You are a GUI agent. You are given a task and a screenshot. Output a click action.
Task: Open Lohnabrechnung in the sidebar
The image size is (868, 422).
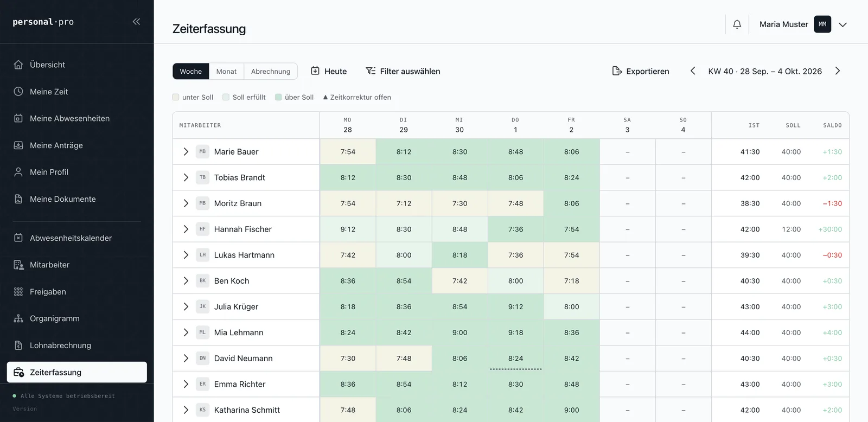pyautogui.click(x=77, y=346)
